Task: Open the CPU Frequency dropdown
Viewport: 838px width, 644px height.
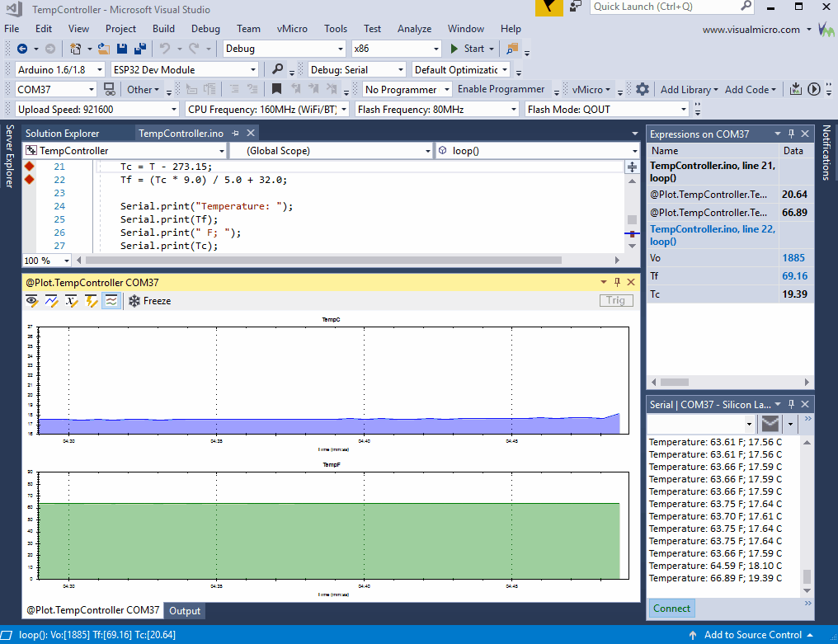Action: [267, 110]
